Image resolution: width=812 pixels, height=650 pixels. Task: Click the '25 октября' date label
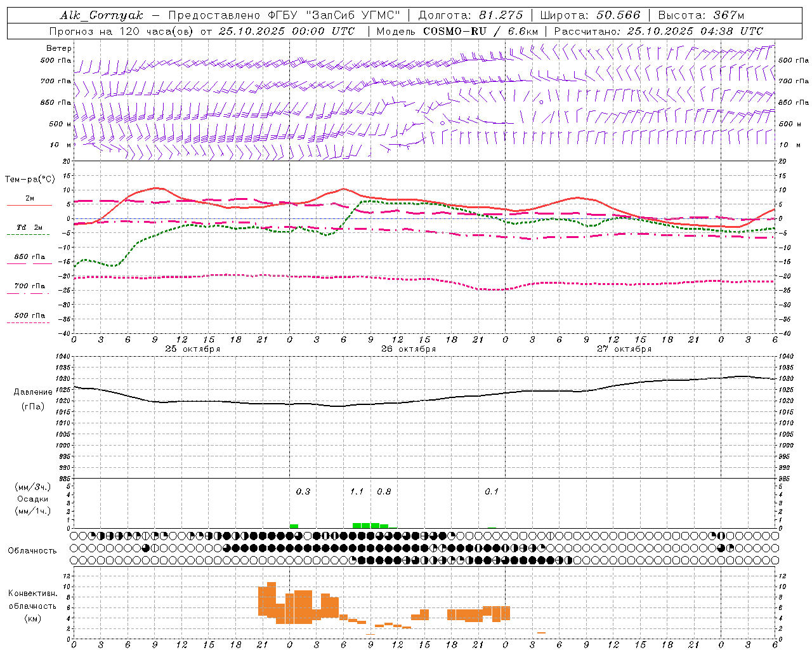point(193,349)
